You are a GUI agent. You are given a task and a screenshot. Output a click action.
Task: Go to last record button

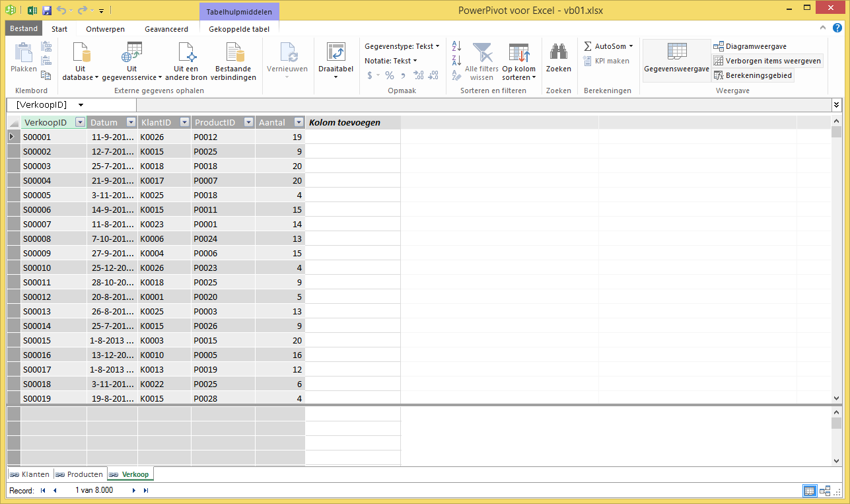pos(146,491)
